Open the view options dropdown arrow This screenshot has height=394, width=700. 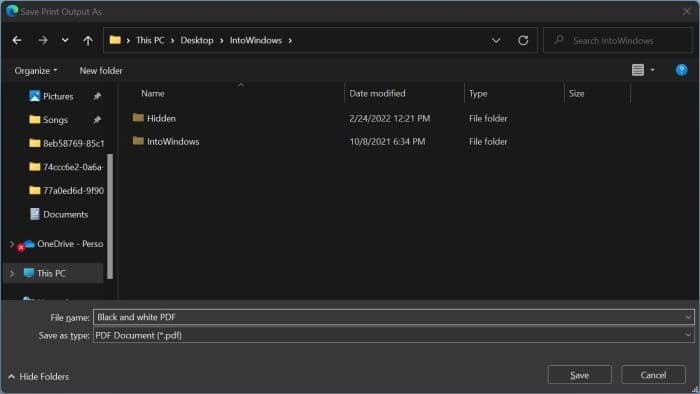(652, 70)
